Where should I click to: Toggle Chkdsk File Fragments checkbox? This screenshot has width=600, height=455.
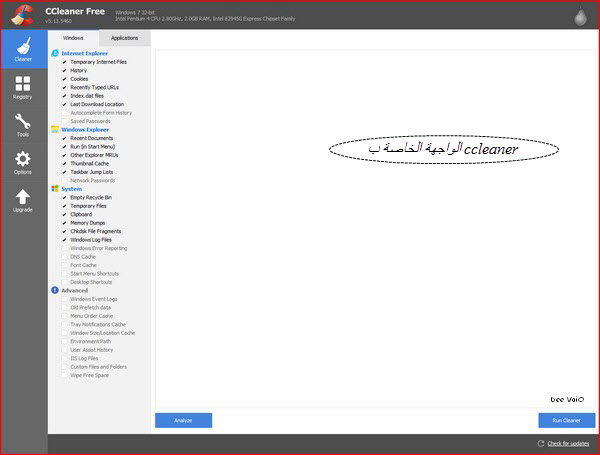point(64,231)
